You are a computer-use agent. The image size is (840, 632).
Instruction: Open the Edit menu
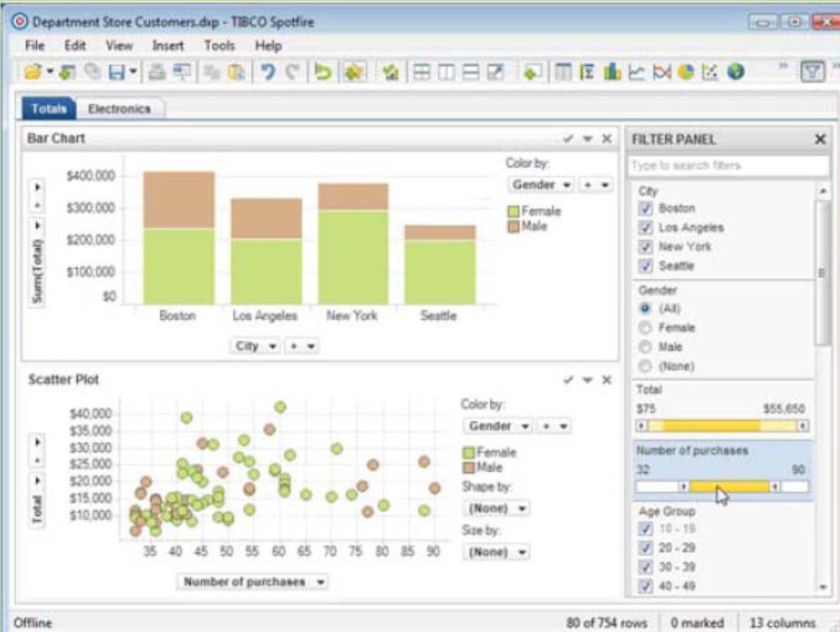75,45
